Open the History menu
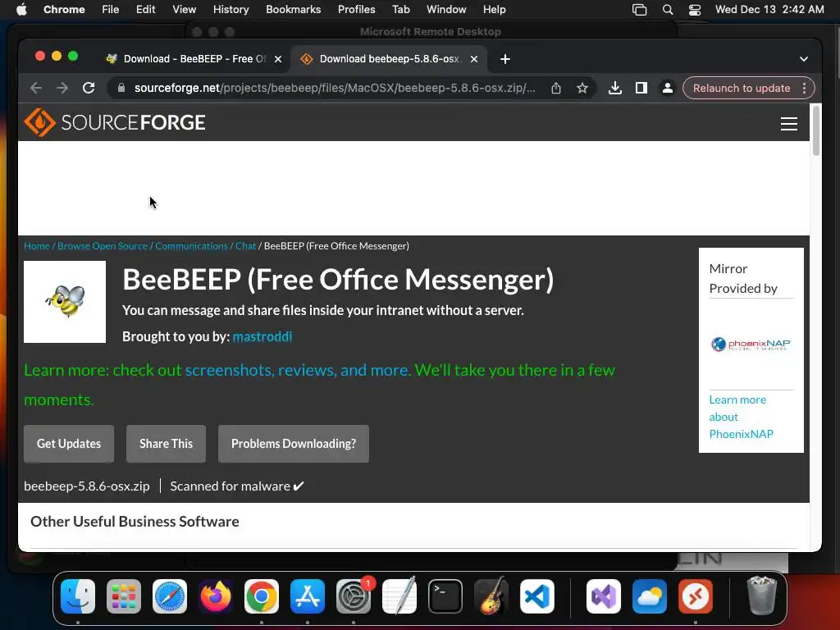Image resolution: width=840 pixels, height=630 pixels. 231,10
